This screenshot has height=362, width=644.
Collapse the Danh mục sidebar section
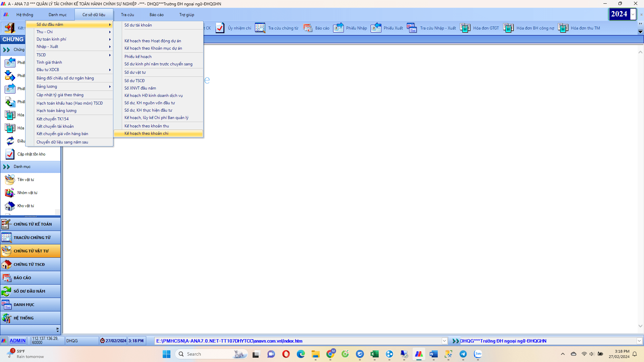pyautogui.click(x=6, y=167)
